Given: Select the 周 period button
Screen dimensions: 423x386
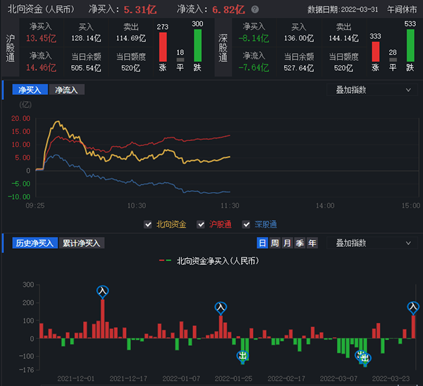Looking at the screenshot, I should [x=275, y=243].
